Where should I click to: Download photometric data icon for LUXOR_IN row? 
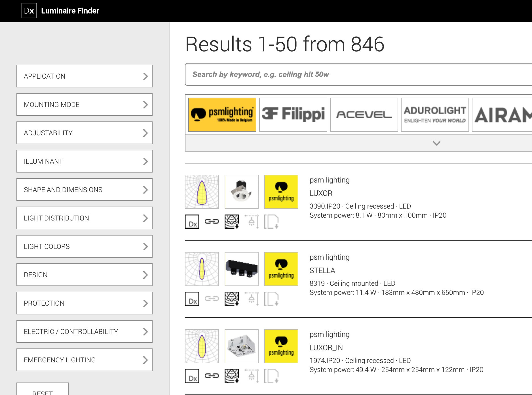(x=232, y=376)
